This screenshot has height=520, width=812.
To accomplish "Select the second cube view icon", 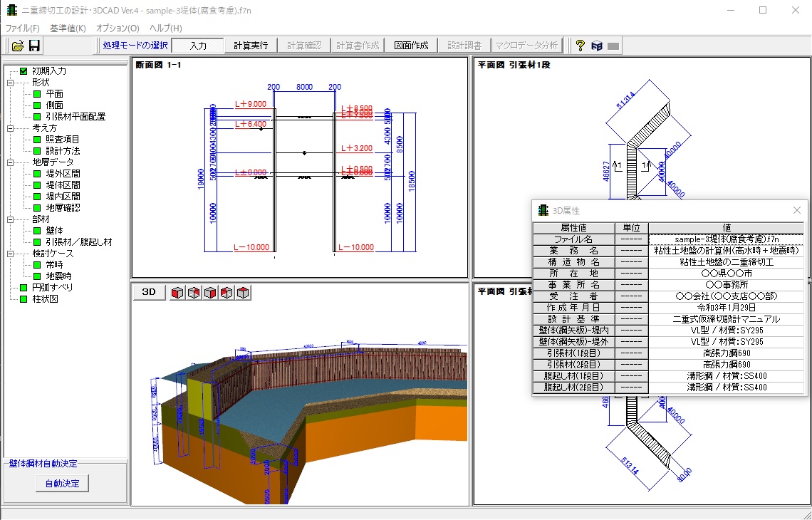I will tap(194, 293).
